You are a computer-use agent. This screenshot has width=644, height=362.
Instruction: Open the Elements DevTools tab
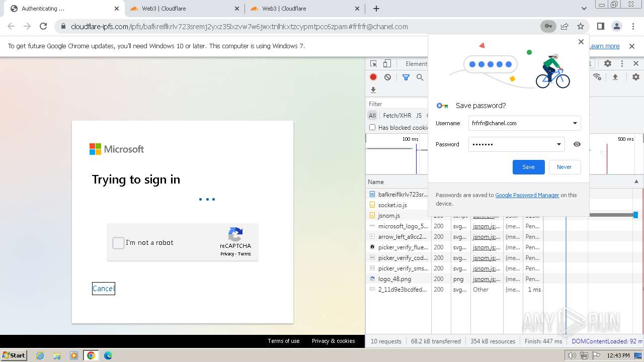[x=417, y=64]
